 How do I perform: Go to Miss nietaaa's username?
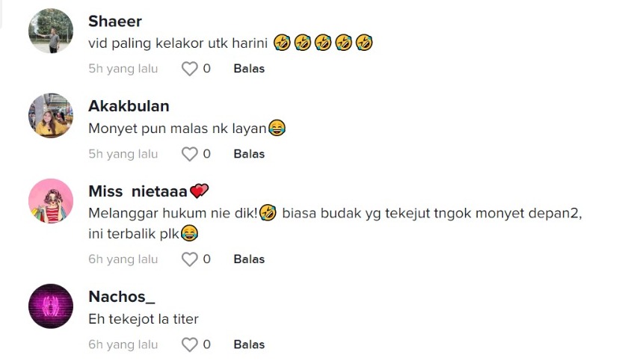coord(138,191)
